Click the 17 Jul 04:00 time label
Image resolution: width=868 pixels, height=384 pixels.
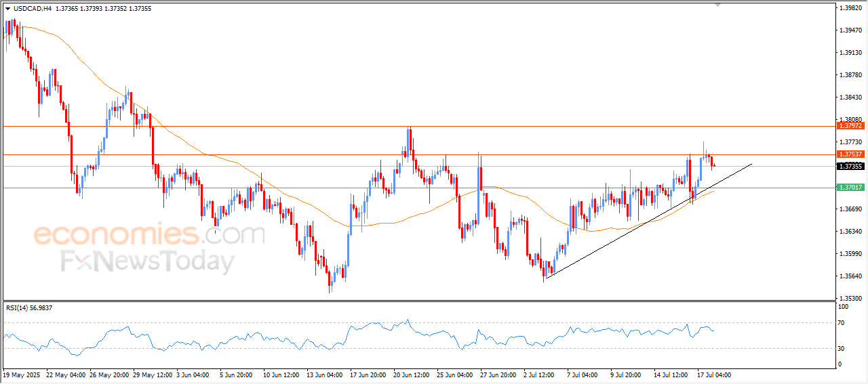(x=715, y=374)
